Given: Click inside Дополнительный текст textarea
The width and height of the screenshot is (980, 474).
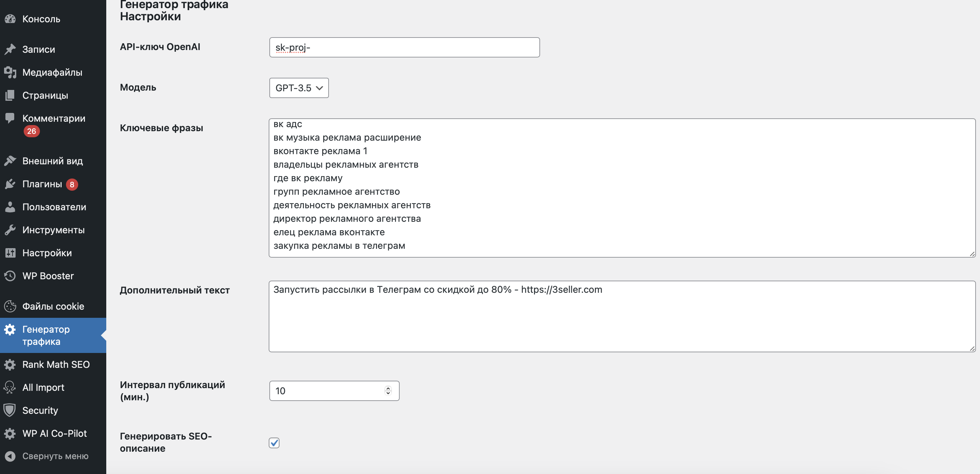Looking at the screenshot, I should [622, 316].
